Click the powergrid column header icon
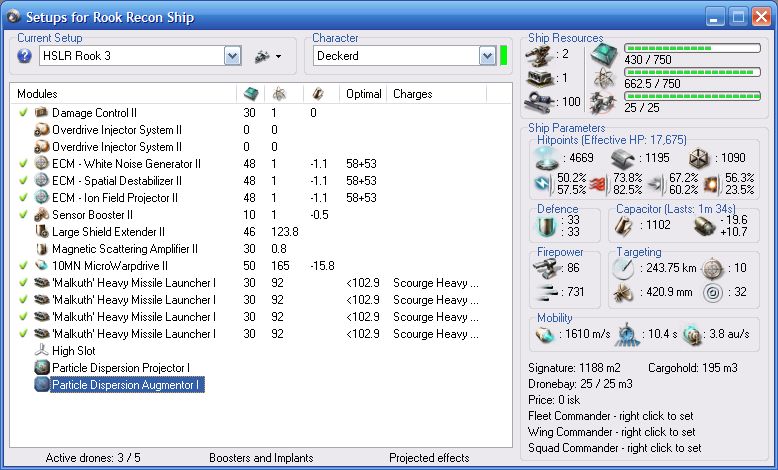778x470 pixels. (279, 94)
